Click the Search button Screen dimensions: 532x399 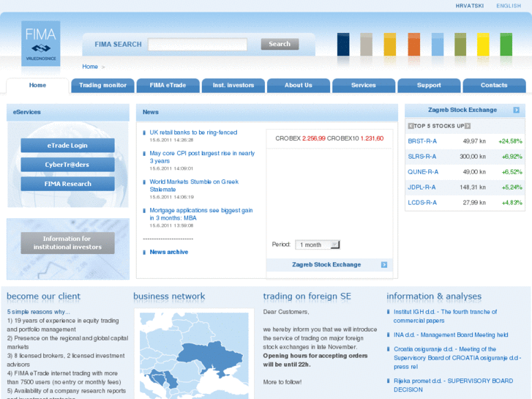pyautogui.click(x=280, y=44)
